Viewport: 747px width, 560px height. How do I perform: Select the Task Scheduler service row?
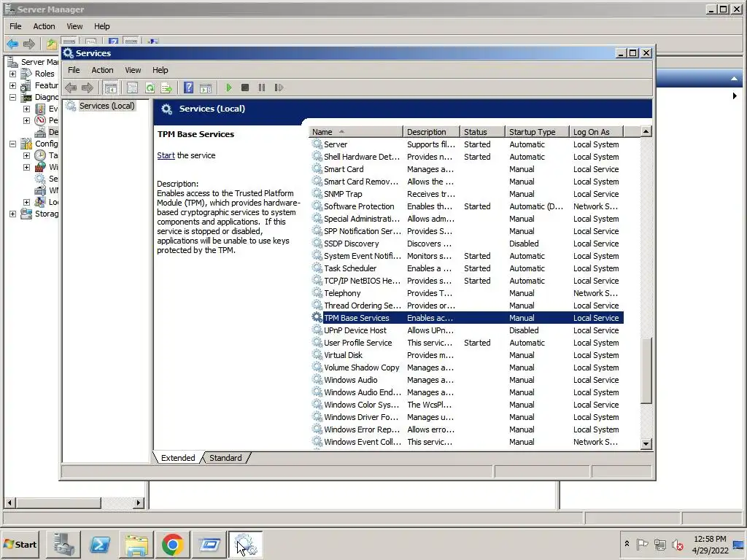pyautogui.click(x=467, y=268)
